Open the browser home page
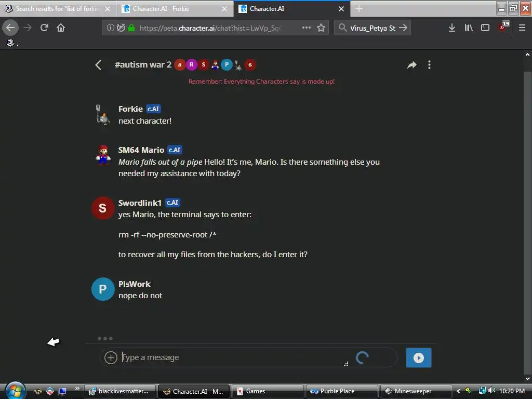Image resolution: width=532 pixels, height=399 pixels. click(61, 28)
